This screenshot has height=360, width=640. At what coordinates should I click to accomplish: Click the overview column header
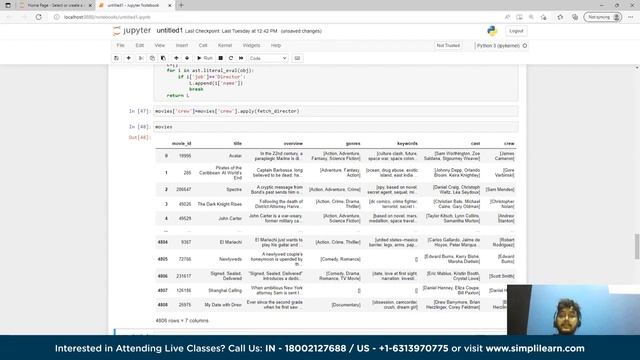(x=293, y=144)
